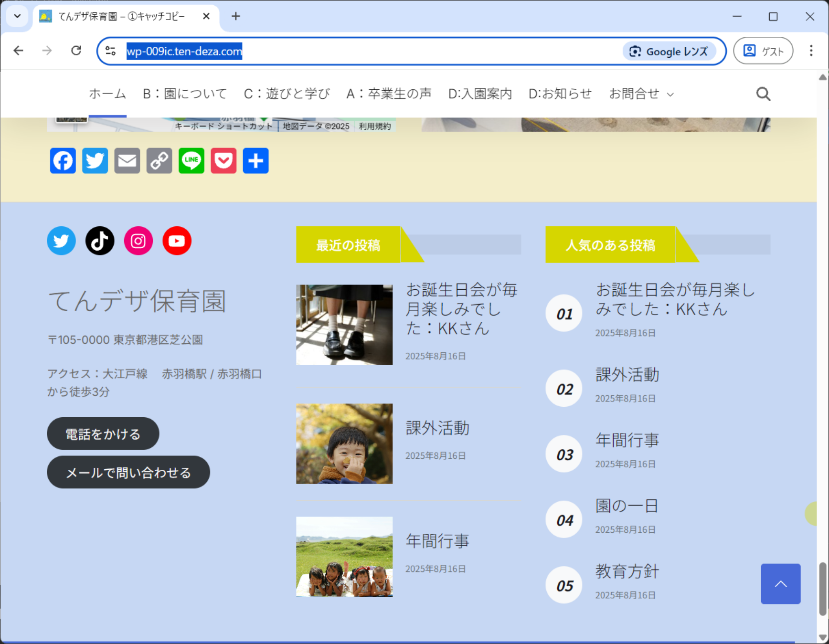Share page via Facebook icon
Viewport: 829px width, 644px height.
(63, 161)
